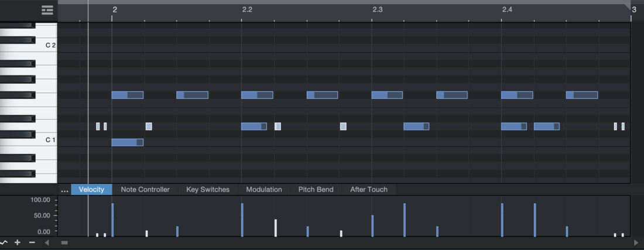Click the automation curve icon at bottom left

(4, 242)
